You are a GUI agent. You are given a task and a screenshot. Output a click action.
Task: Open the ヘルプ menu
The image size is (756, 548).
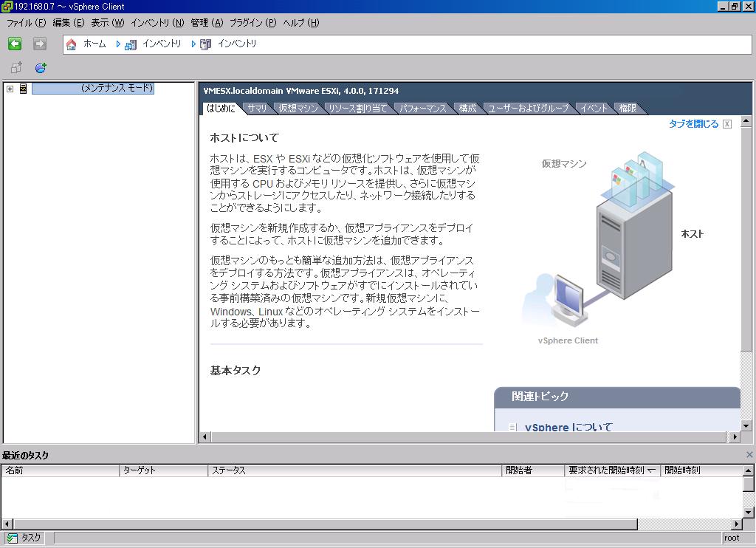click(301, 23)
